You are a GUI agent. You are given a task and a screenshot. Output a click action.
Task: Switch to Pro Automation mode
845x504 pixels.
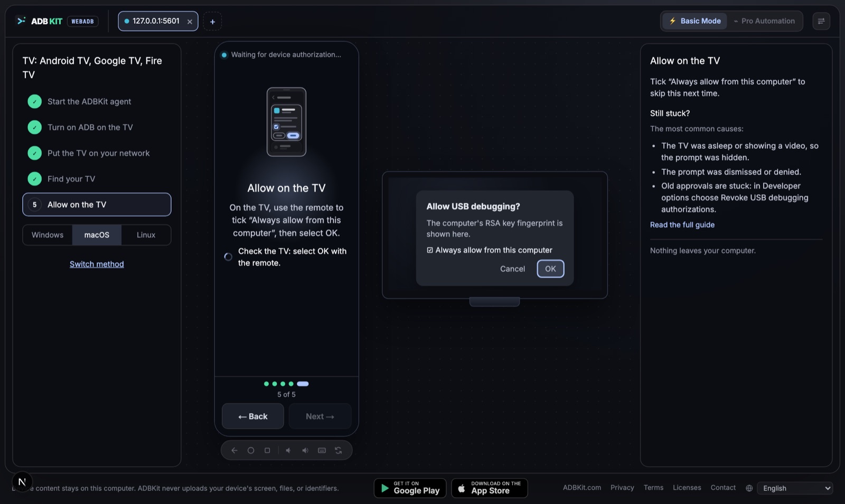point(764,21)
